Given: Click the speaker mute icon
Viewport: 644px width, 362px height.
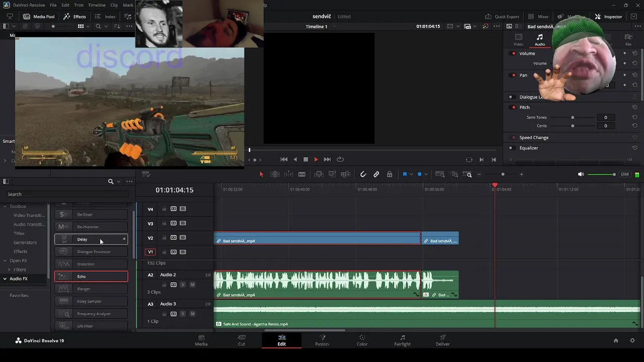Looking at the screenshot, I should point(581,174).
